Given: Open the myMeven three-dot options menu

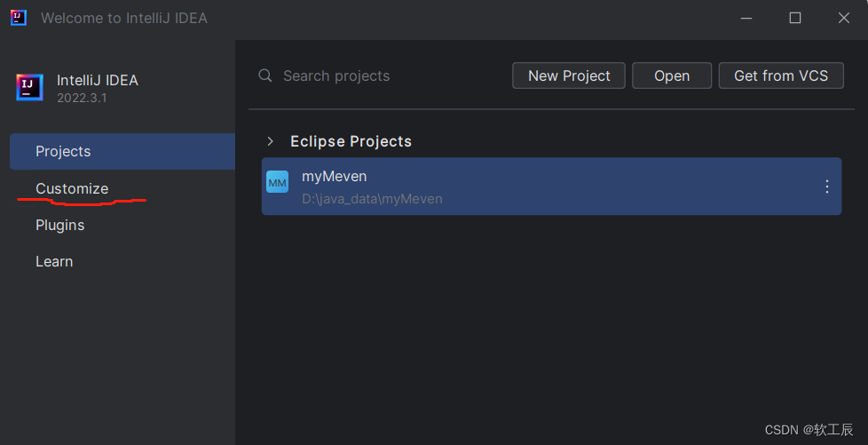Looking at the screenshot, I should click(827, 187).
